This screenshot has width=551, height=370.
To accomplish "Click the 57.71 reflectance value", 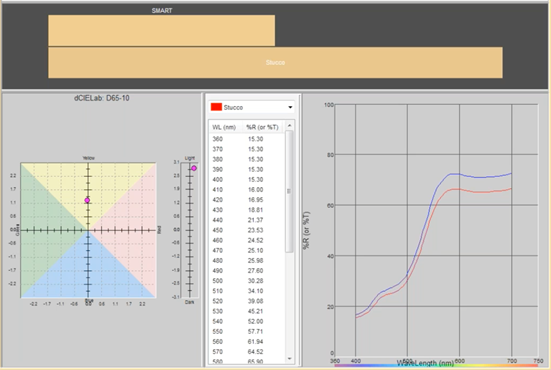I will [x=255, y=332].
